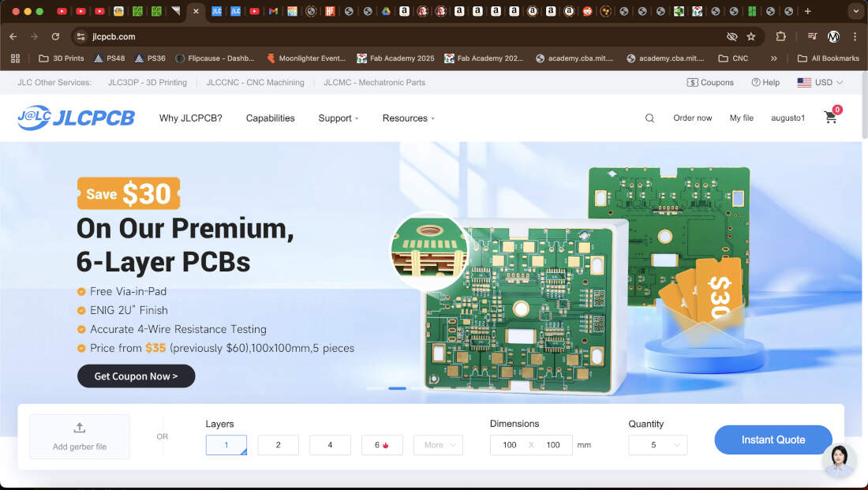This screenshot has height=490, width=868.
Task: Click the Instant Quote button
Action: [x=773, y=440]
